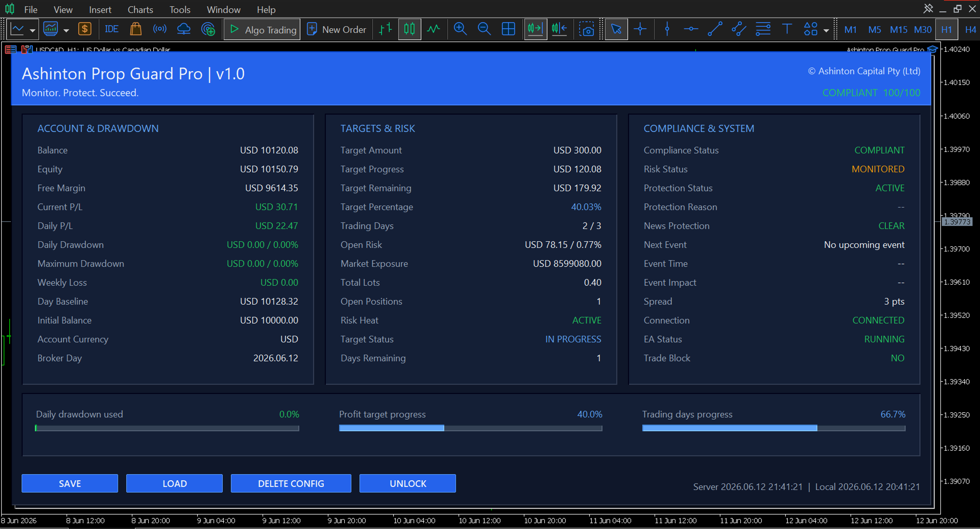Click the Target Percentage value 40.03%
The height and width of the screenshot is (529, 980).
pos(586,207)
